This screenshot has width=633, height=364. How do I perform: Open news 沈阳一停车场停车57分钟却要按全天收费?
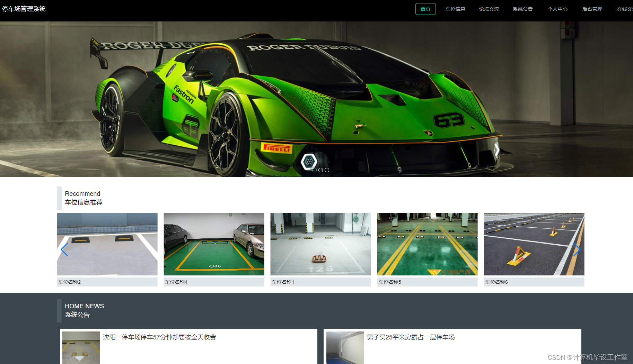(x=159, y=337)
